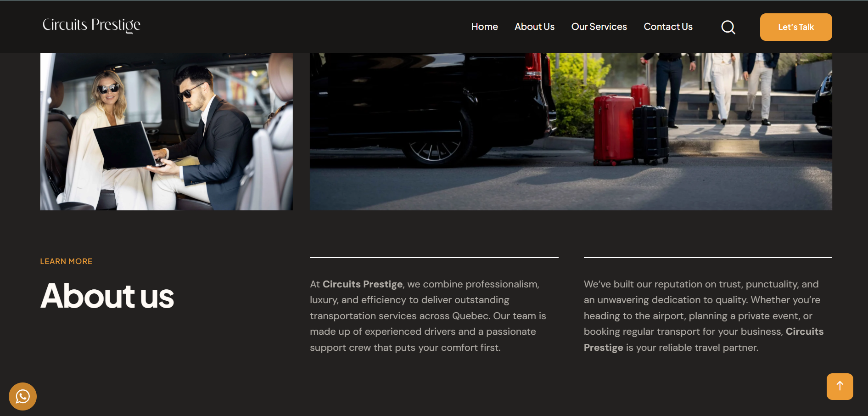
Task: Click bold Circuits Prestige after the word At
Action: point(362,284)
